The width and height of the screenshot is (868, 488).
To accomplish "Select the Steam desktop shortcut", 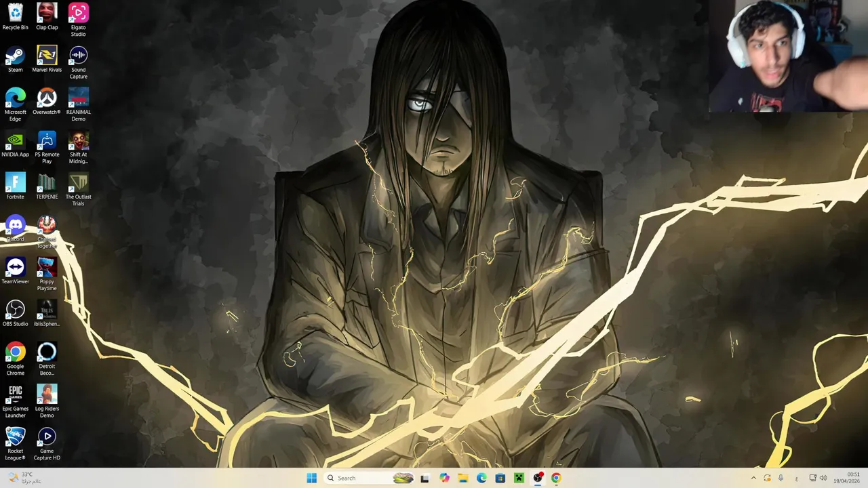I will 15,60.
